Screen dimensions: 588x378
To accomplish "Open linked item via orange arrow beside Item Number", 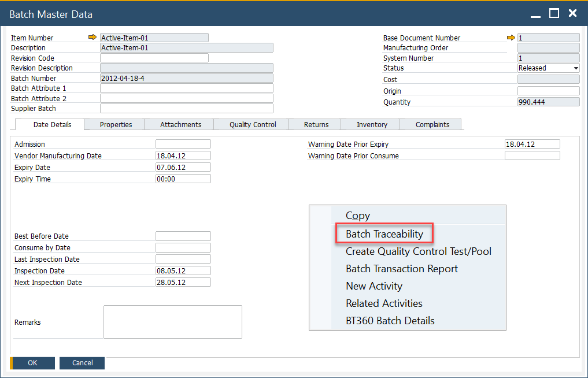I will coord(93,37).
